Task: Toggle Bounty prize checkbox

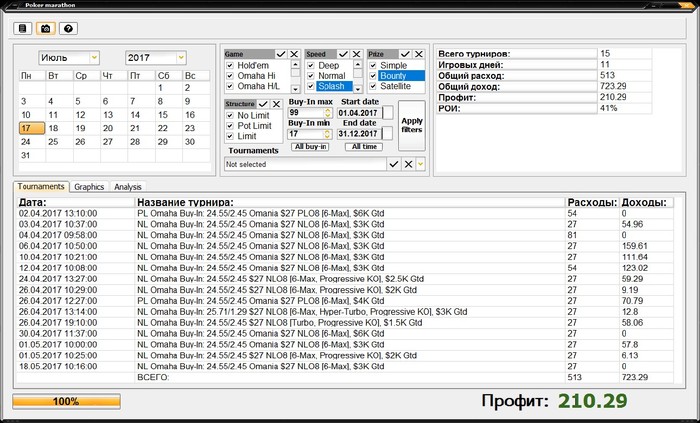Action: click(373, 76)
